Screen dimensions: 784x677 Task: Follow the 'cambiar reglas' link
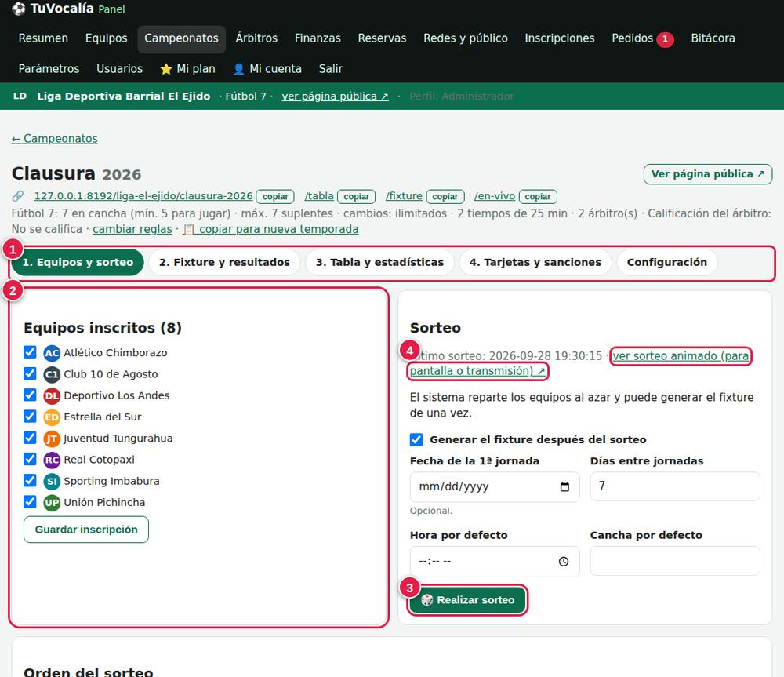tap(132, 229)
